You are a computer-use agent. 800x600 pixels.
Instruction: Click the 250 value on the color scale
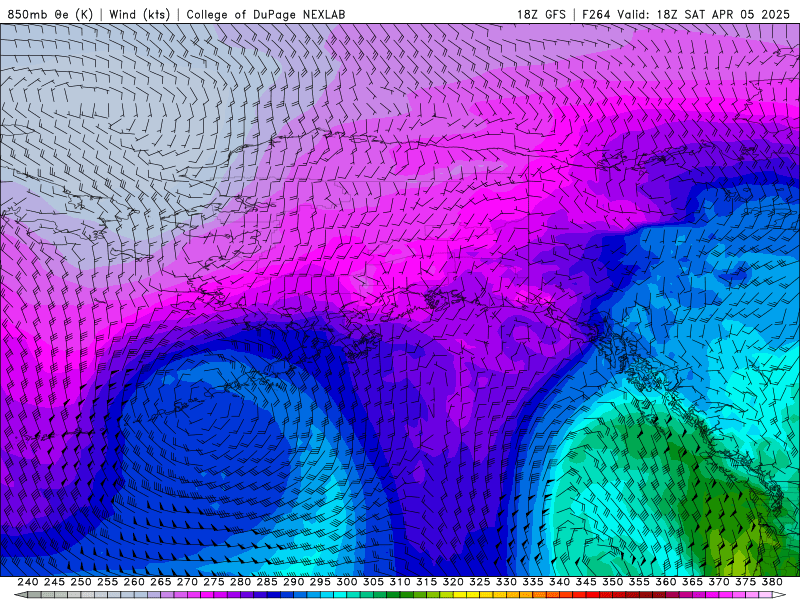pyautogui.click(x=81, y=582)
